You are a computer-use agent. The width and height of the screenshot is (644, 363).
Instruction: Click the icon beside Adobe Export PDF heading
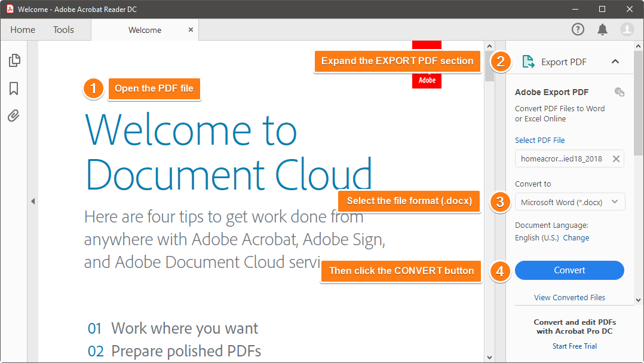pyautogui.click(x=620, y=92)
